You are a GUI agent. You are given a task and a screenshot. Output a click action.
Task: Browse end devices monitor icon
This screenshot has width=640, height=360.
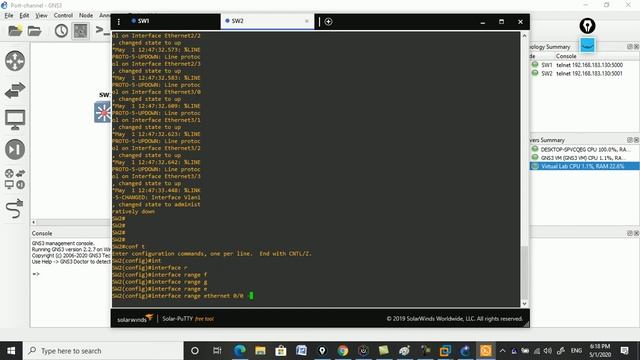click(15, 120)
